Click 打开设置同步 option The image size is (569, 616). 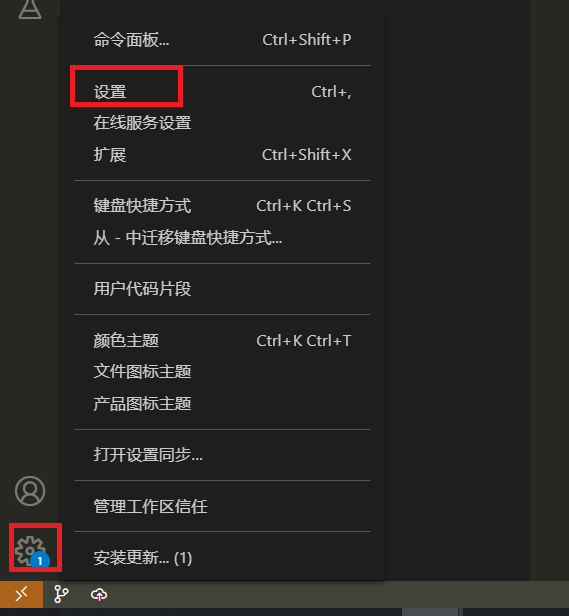[x=222, y=455]
